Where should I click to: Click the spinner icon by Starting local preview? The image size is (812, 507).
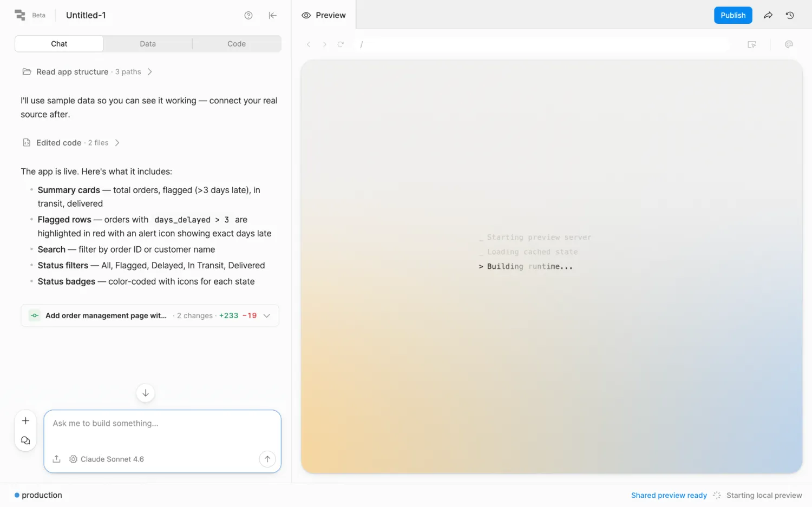coord(717,495)
